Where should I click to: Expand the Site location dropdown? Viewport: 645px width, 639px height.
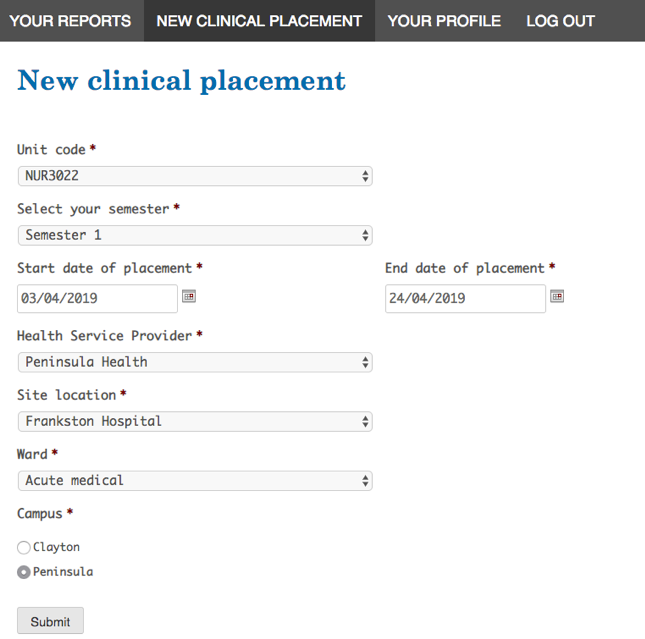pos(195,421)
